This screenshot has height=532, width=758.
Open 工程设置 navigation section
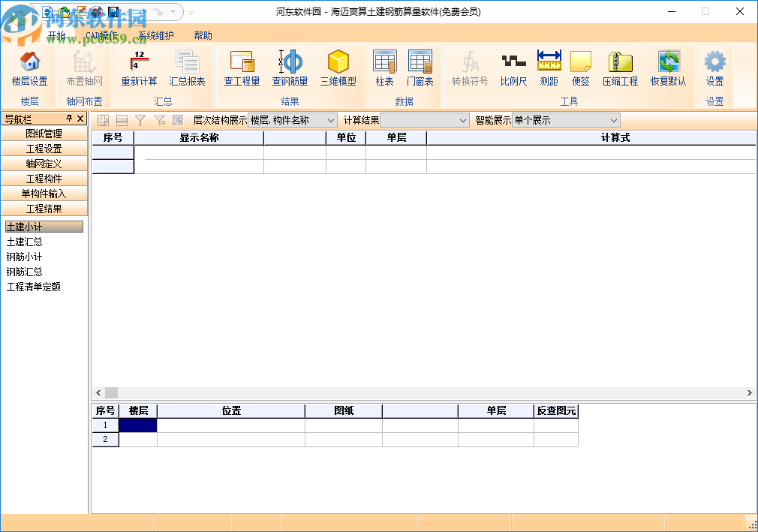click(x=44, y=149)
